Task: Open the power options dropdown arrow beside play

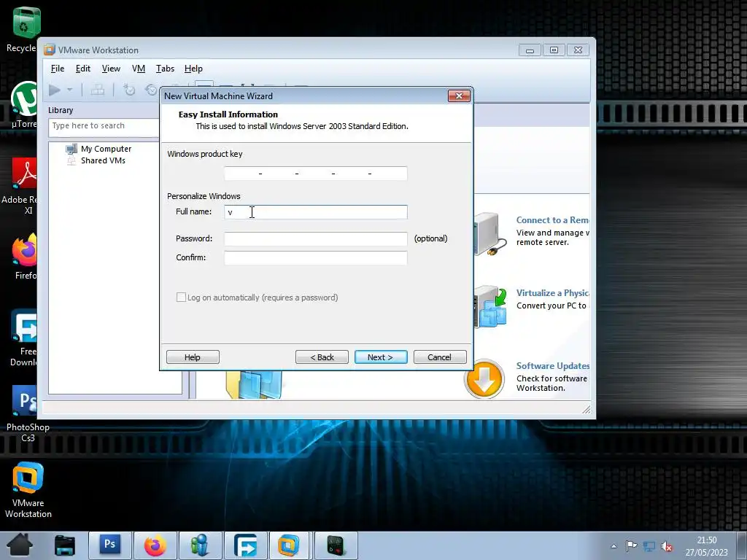Action: pyautogui.click(x=69, y=90)
